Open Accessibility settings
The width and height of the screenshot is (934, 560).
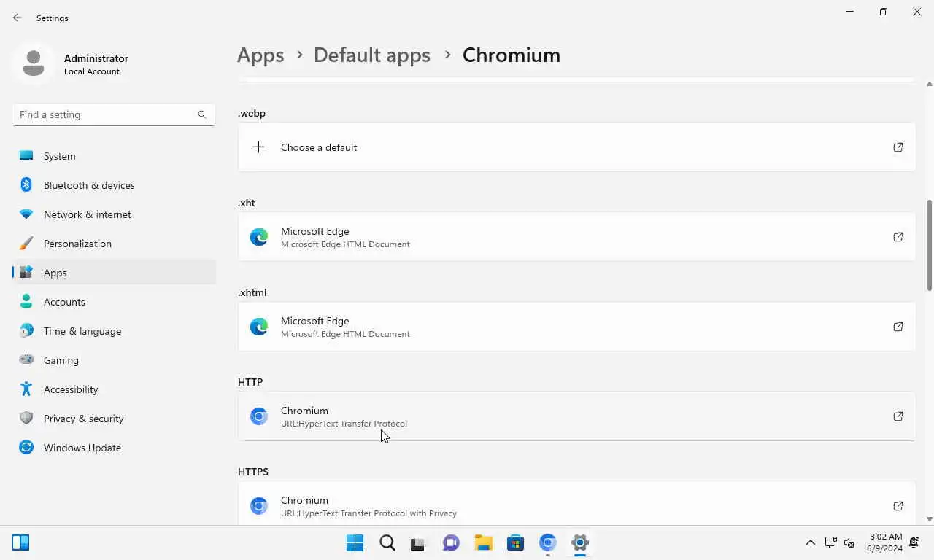pos(114,389)
